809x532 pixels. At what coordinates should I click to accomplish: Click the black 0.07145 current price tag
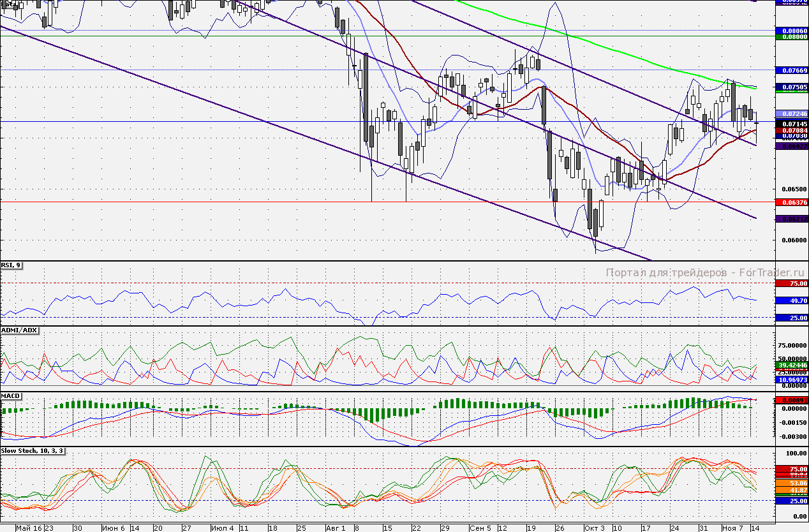pos(792,124)
